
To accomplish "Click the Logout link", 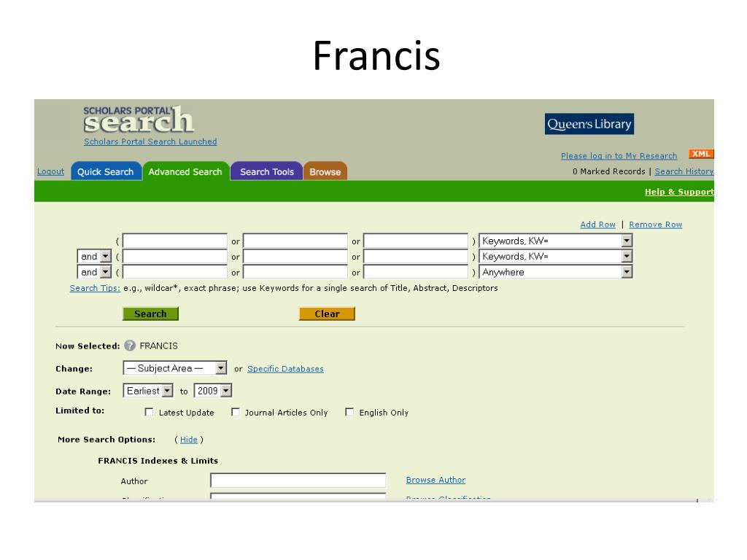I will tap(50, 171).
